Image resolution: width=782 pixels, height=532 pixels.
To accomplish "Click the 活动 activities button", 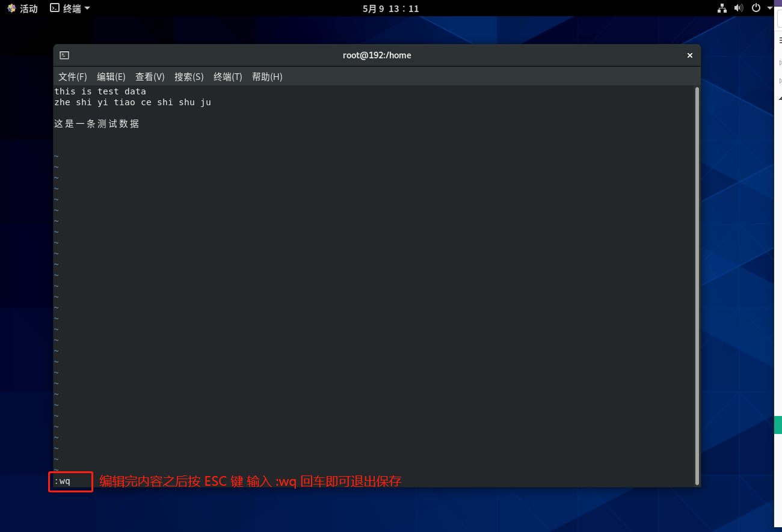I will [28, 8].
